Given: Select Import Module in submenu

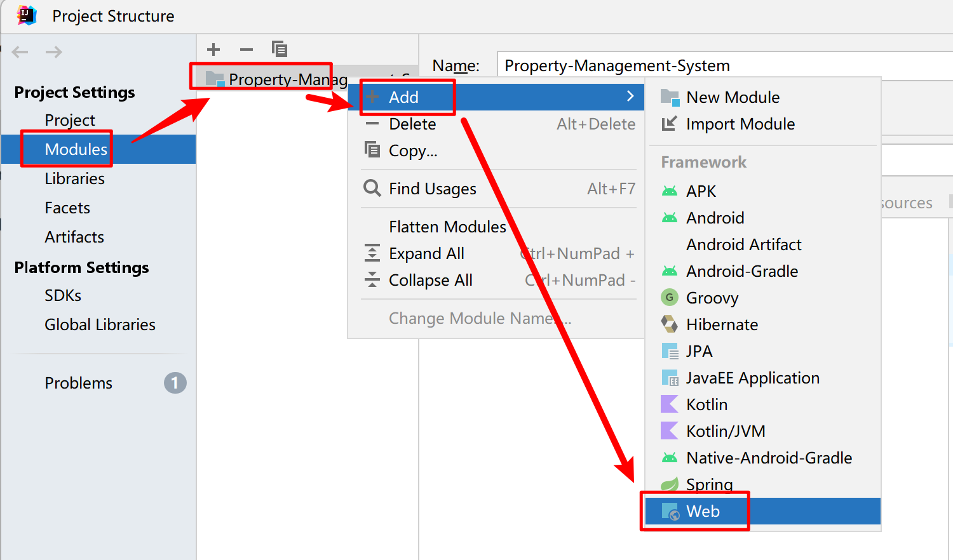Looking at the screenshot, I should 762,124.
